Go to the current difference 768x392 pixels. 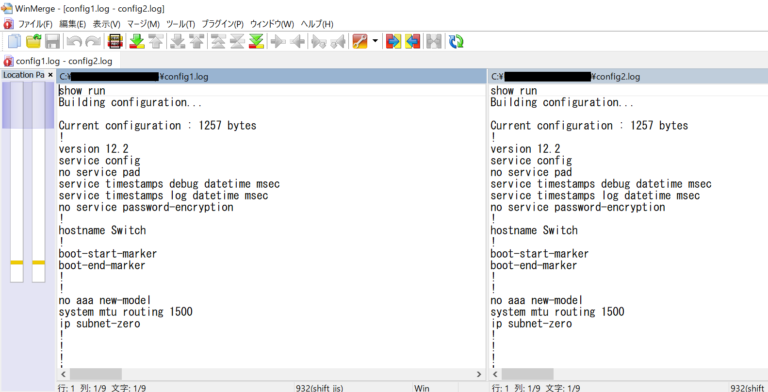click(237, 42)
